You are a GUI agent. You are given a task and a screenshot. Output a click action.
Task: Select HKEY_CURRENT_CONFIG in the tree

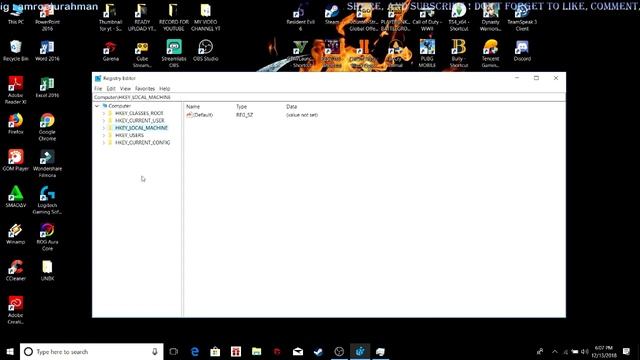[x=142, y=143]
